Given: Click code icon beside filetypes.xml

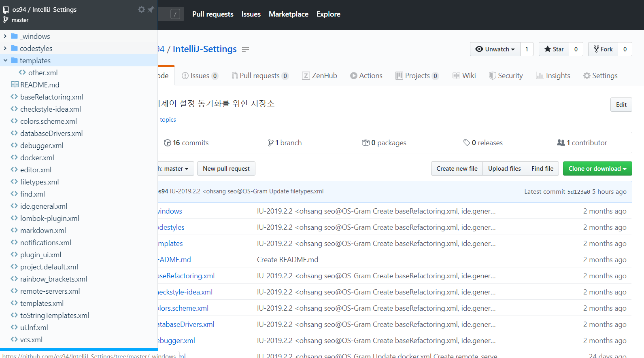Looking at the screenshot, I should [14, 182].
